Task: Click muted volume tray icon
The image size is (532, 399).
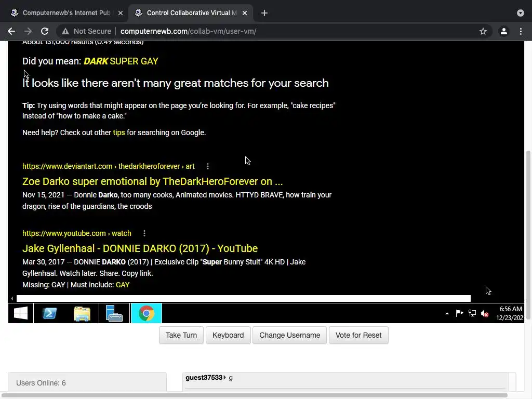Action: (x=485, y=313)
